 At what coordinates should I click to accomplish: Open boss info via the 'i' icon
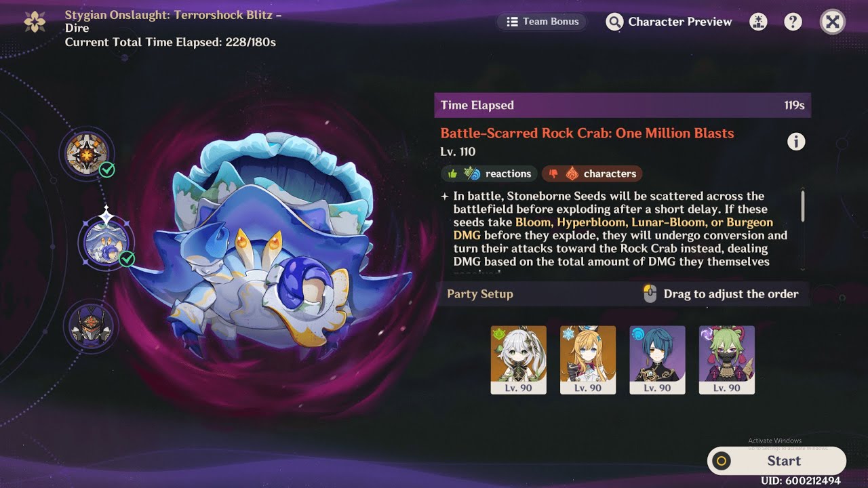click(x=796, y=141)
